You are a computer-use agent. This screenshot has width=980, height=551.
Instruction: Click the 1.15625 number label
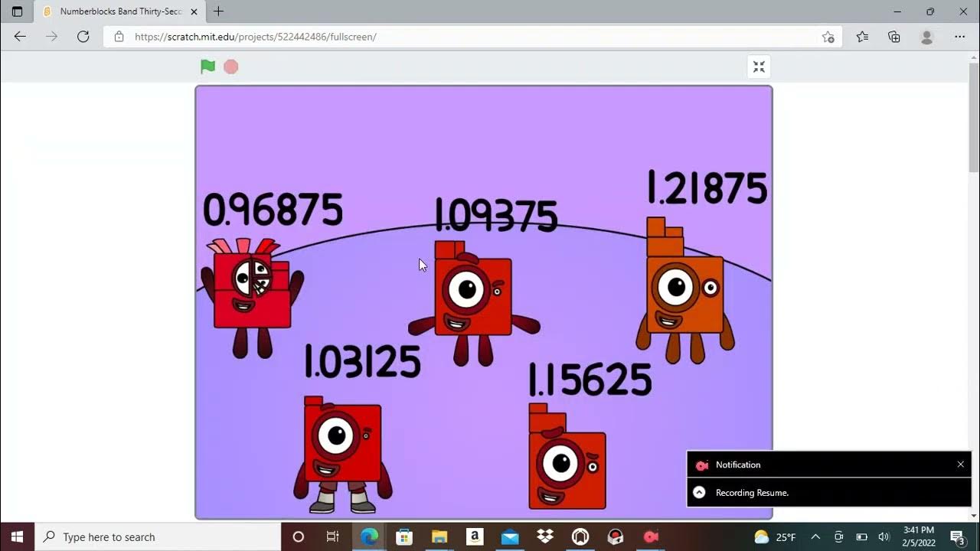point(590,379)
